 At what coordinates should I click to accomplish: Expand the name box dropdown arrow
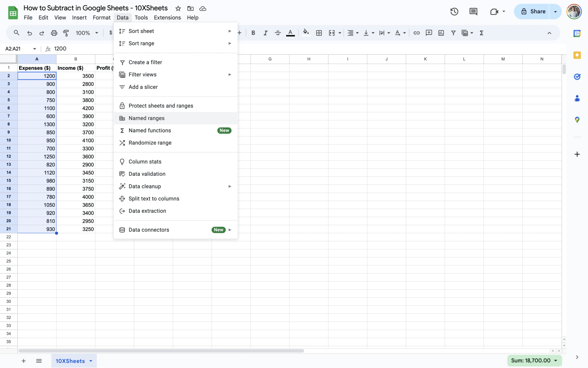(34, 49)
